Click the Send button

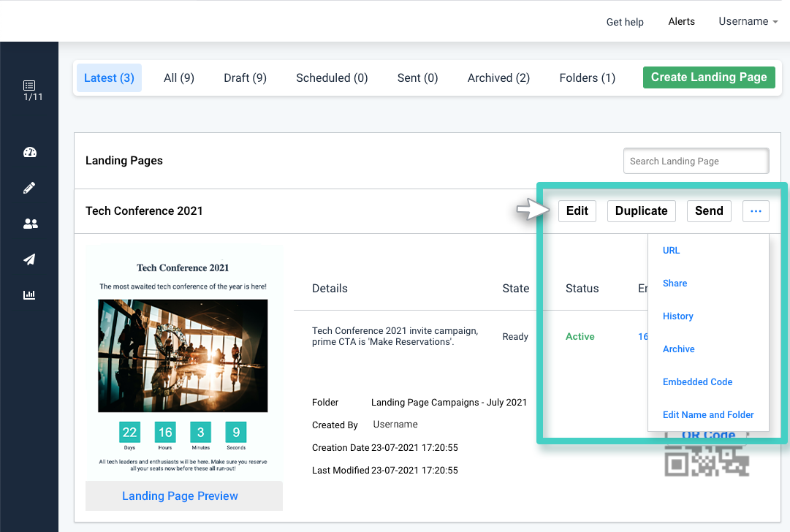pyautogui.click(x=709, y=211)
